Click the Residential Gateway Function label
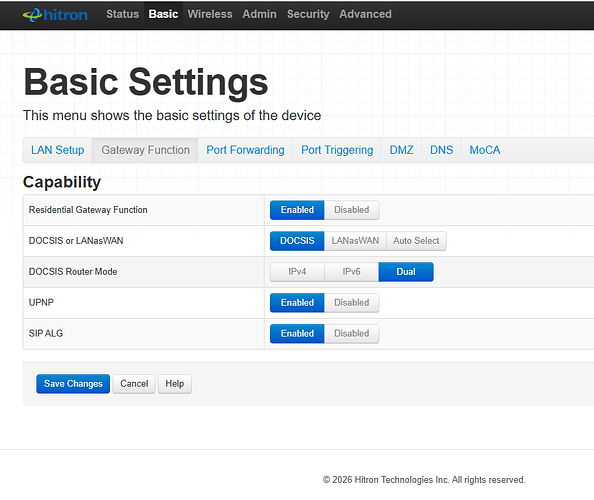This screenshot has height=500, width=594. coord(88,210)
